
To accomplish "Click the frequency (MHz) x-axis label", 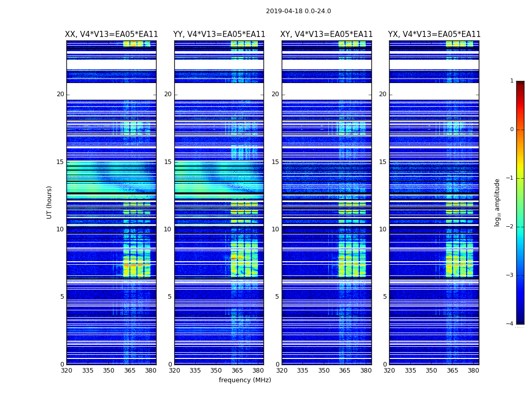I will [245, 380].
